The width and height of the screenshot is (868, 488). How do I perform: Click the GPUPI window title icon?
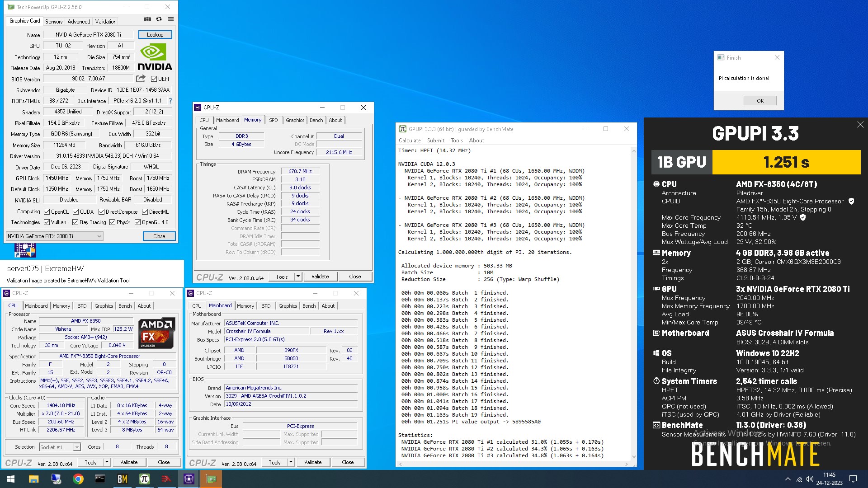[x=402, y=129]
